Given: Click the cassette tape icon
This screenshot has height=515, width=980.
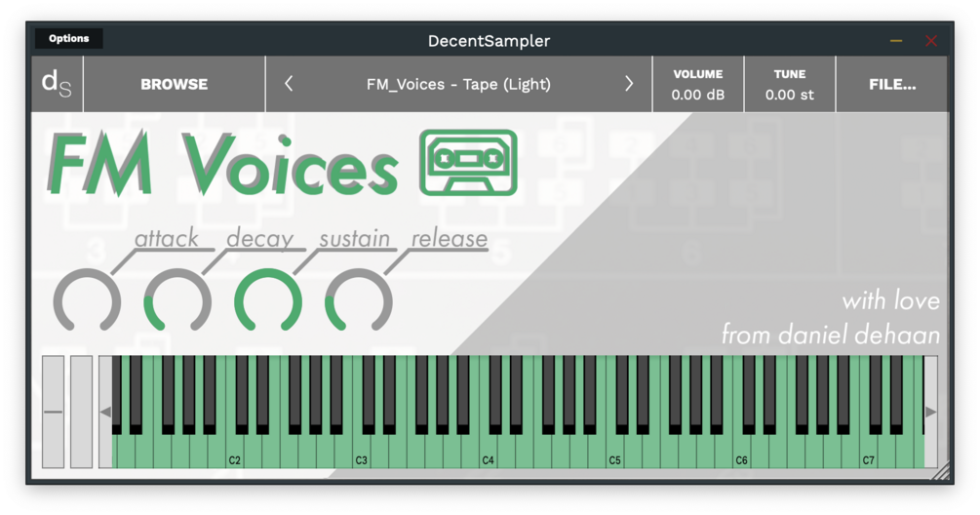Looking at the screenshot, I should tap(468, 163).
